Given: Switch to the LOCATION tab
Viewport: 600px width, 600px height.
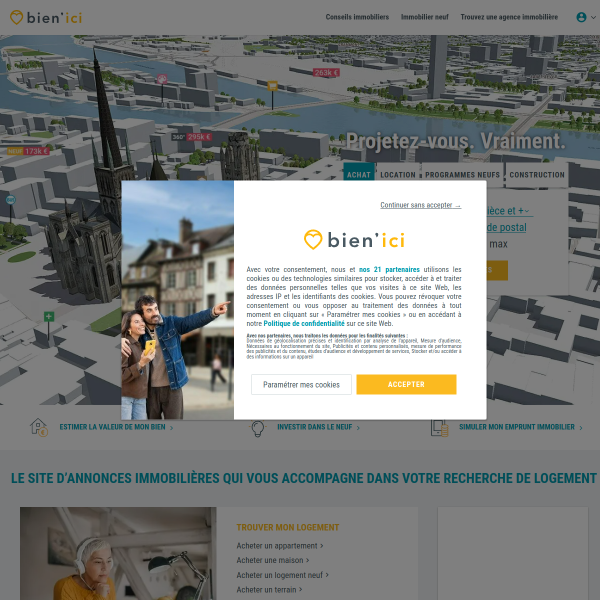Looking at the screenshot, I should tap(398, 174).
